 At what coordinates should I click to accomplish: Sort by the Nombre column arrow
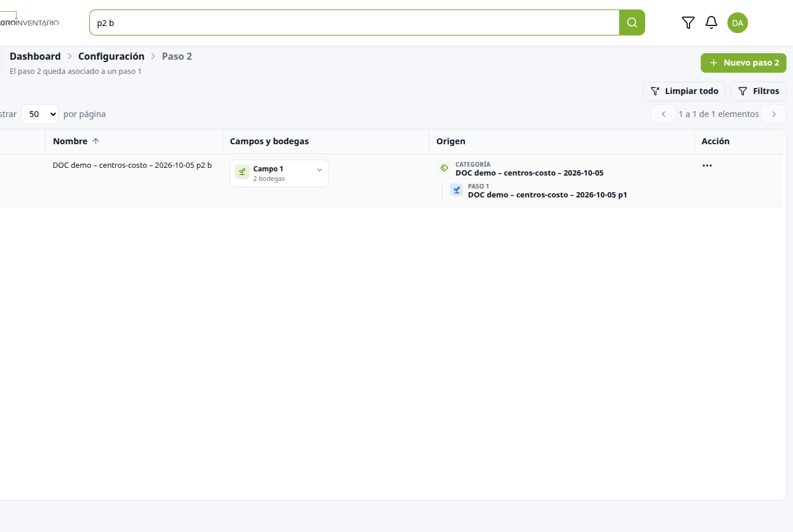(96, 141)
